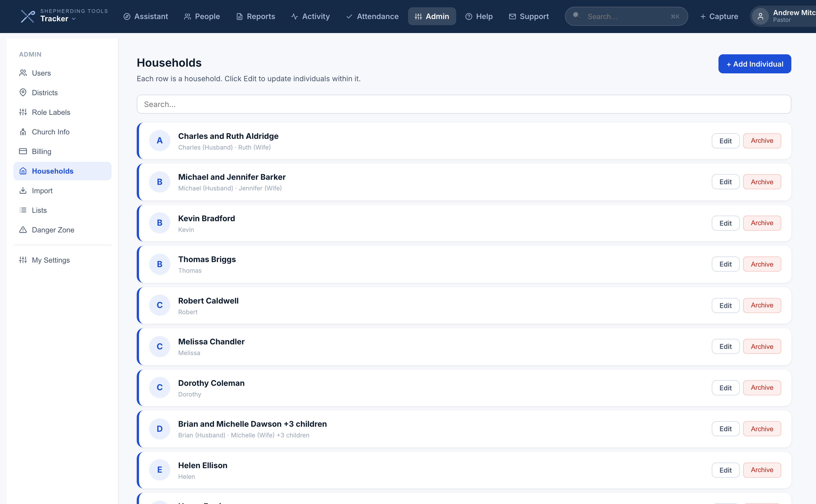This screenshot has height=504, width=816.
Task: Click the Capture plus button
Action: tap(719, 16)
